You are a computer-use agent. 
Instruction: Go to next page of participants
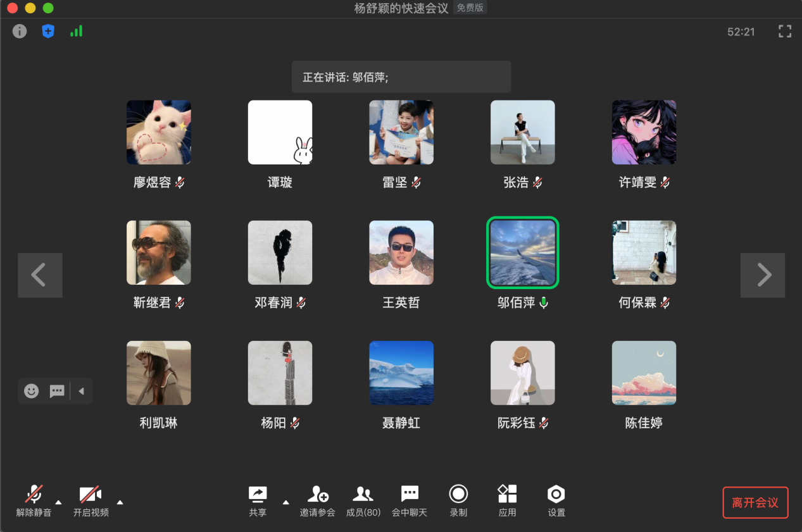click(763, 275)
